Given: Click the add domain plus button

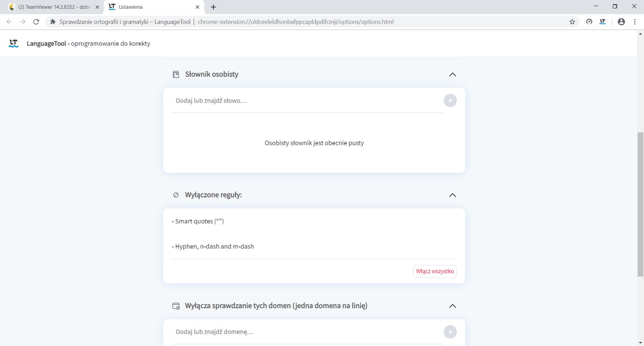Looking at the screenshot, I should pos(450,332).
